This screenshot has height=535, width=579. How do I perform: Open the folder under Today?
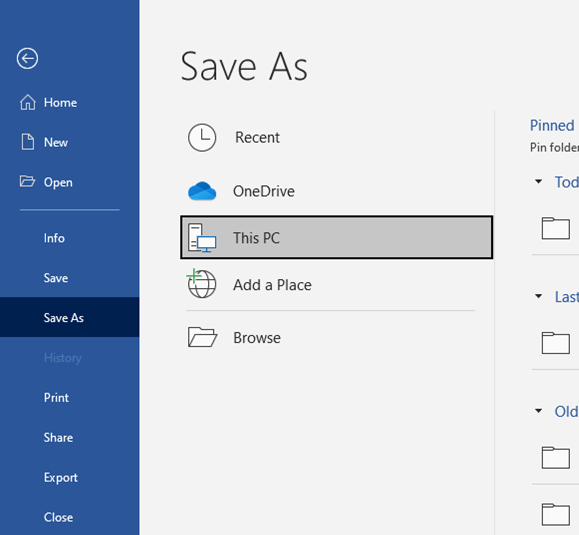(556, 228)
